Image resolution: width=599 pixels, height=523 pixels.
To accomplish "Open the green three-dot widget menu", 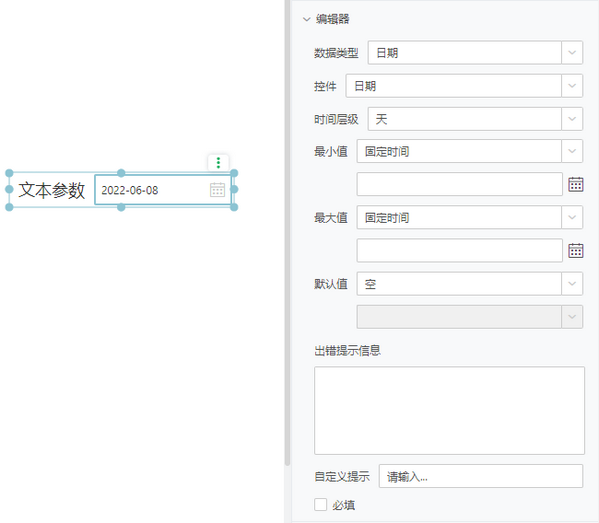I will point(218,163).
